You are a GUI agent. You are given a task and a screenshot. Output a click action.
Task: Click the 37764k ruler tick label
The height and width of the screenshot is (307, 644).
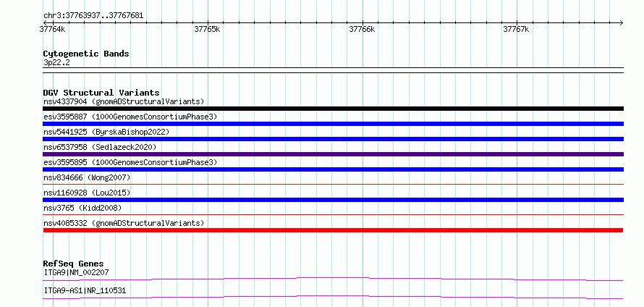point(53,29)
